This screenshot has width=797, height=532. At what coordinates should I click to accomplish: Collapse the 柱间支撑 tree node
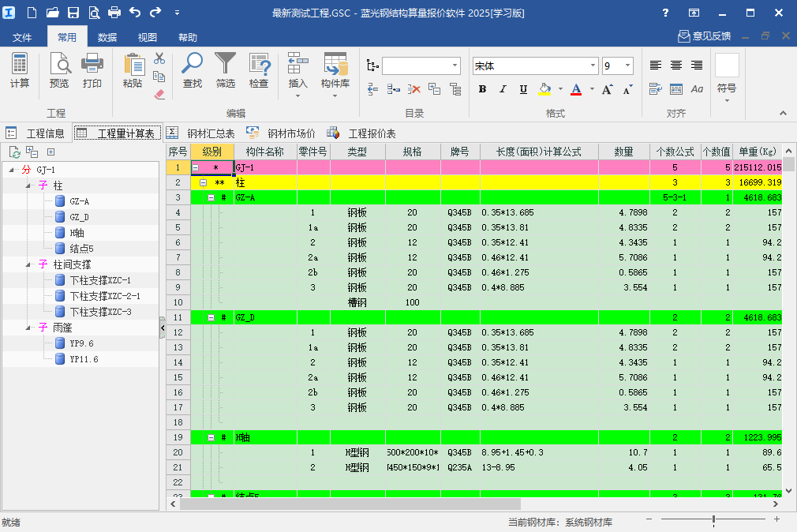click(x=29, y=264)
